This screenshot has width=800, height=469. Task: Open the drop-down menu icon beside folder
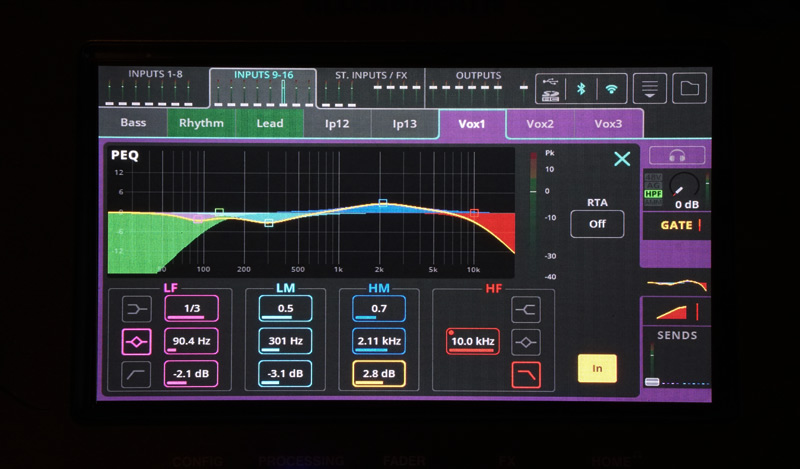point(650,88)
